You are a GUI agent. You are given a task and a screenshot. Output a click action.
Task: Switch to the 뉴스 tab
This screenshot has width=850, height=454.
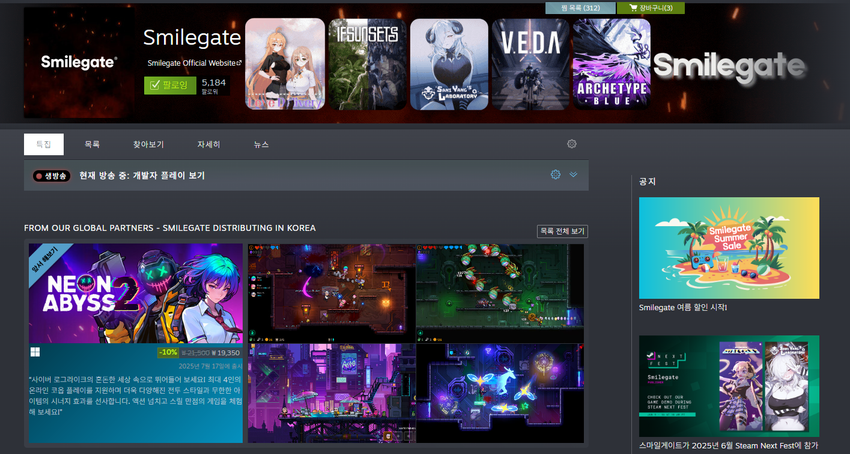click(261, 144)
